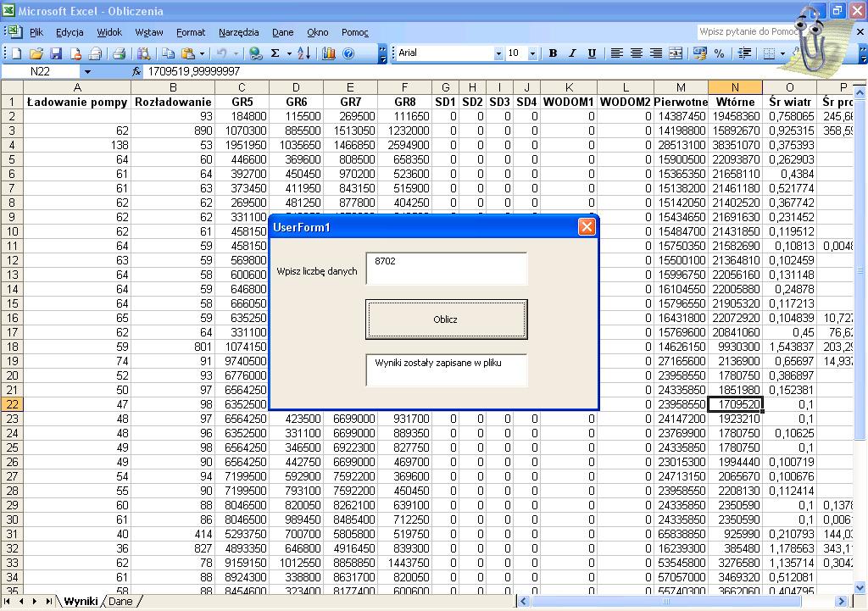Click horizontal scrollbar left arrow
This screenshot has width=868, height=611.
(524, 601)
